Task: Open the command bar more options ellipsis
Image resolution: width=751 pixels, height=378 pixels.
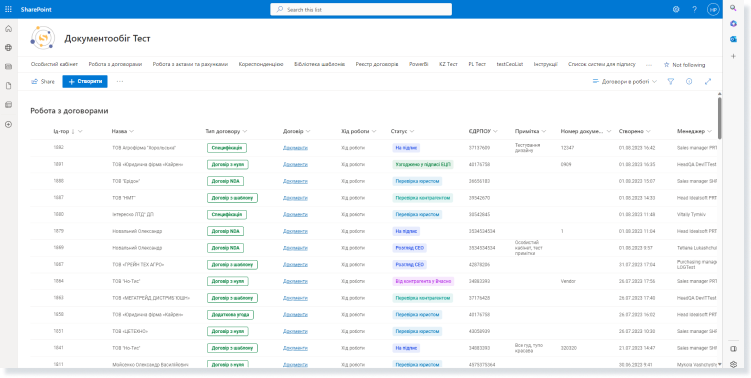Action: coord(120,81)
